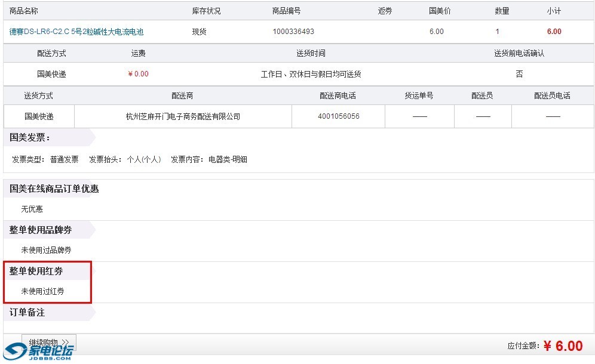The width and height of the screenshot is (595, 364).
Task: Click the 返券 column header
Action: tap(385, 11)
